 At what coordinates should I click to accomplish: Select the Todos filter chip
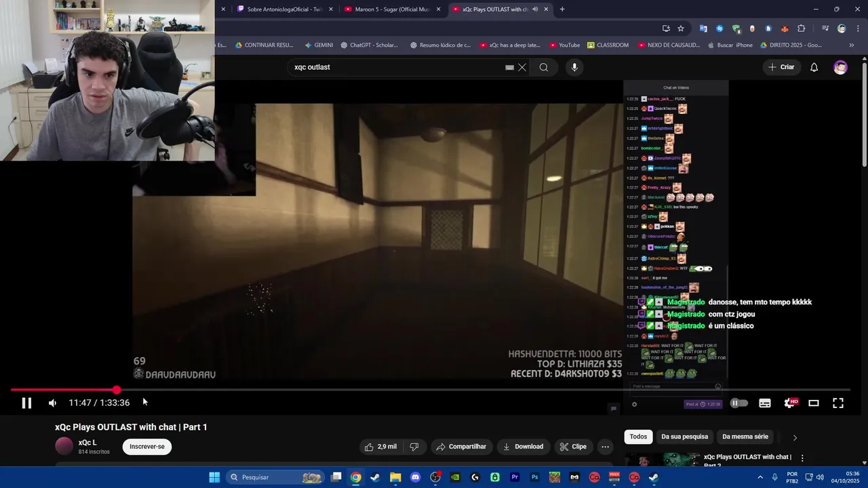(638, 436)
